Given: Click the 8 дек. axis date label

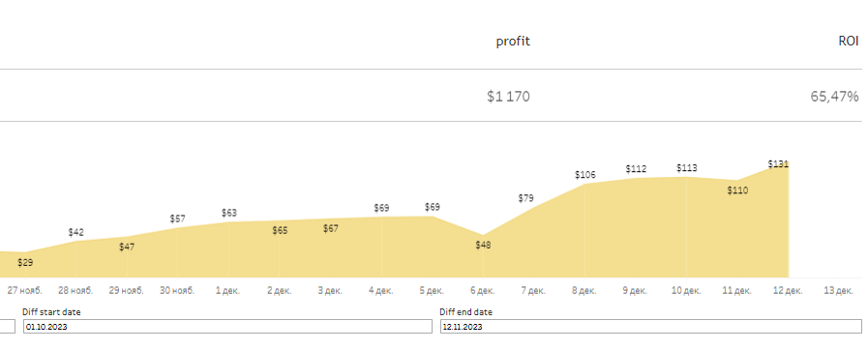Looking at the screenshot, I should (x=584, y=291).
